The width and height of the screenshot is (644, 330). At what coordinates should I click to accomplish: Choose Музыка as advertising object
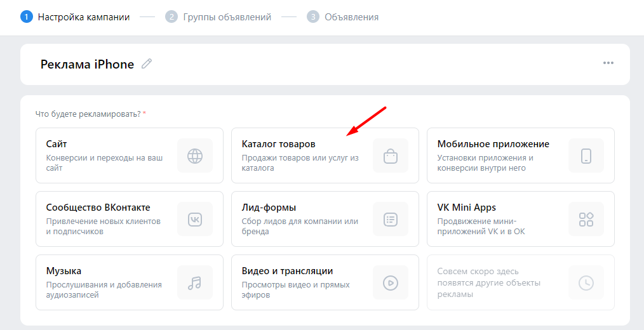(x=130, y=282)
